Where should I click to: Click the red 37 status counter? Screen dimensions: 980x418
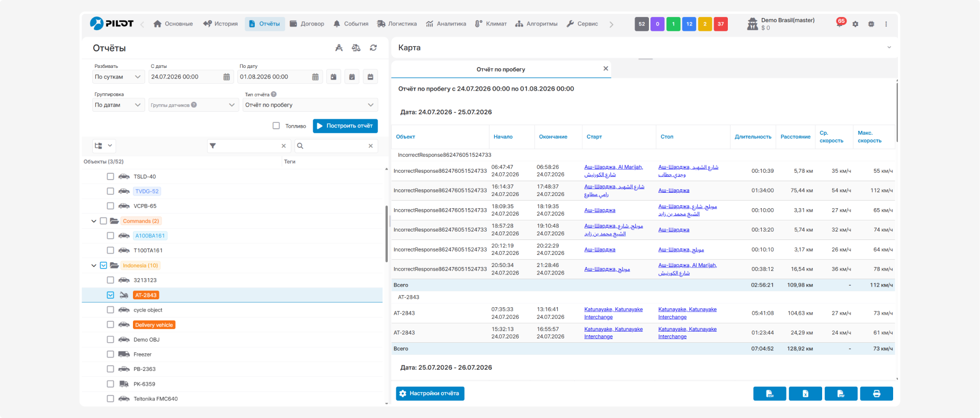click(x=720, y=24)
